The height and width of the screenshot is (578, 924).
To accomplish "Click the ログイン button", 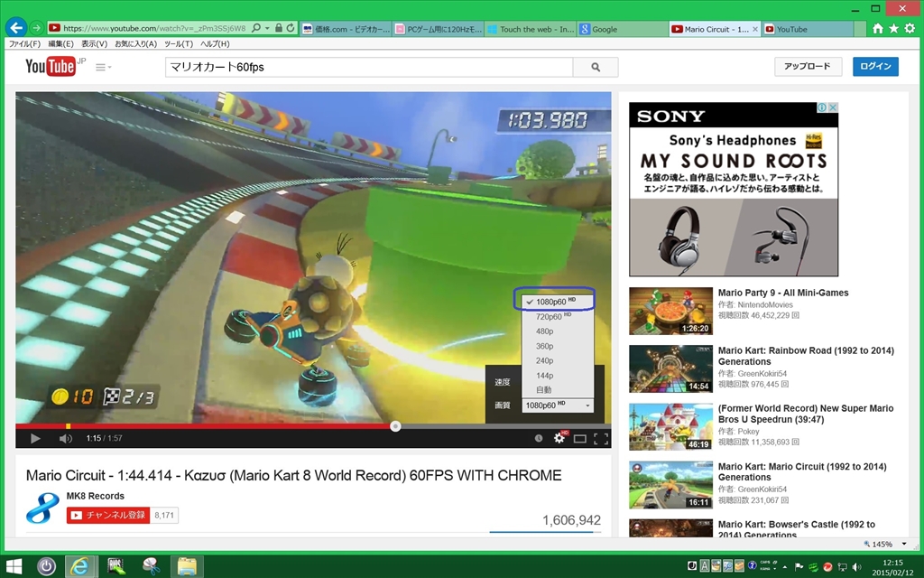I will click(x=875, y=67).
